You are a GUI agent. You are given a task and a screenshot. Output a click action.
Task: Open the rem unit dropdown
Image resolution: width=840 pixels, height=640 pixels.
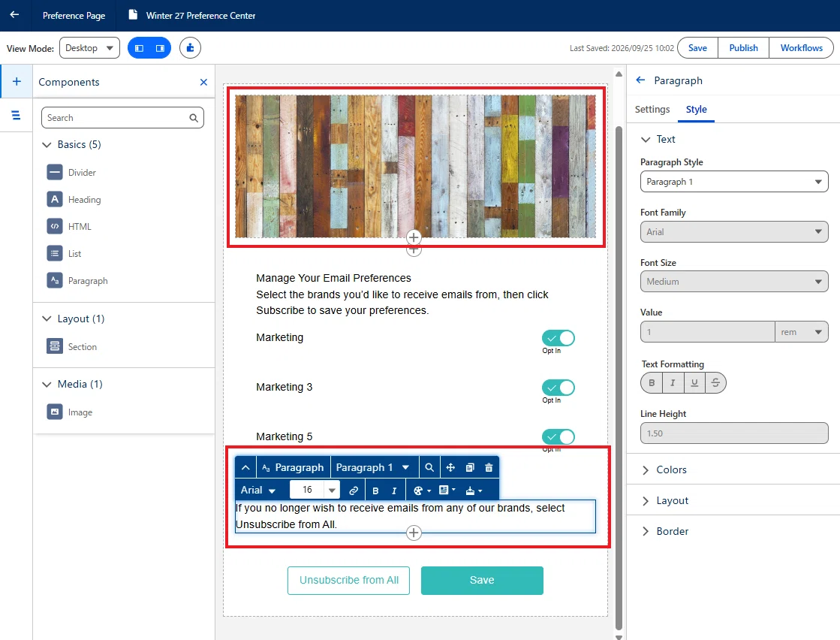coord(802,332)
